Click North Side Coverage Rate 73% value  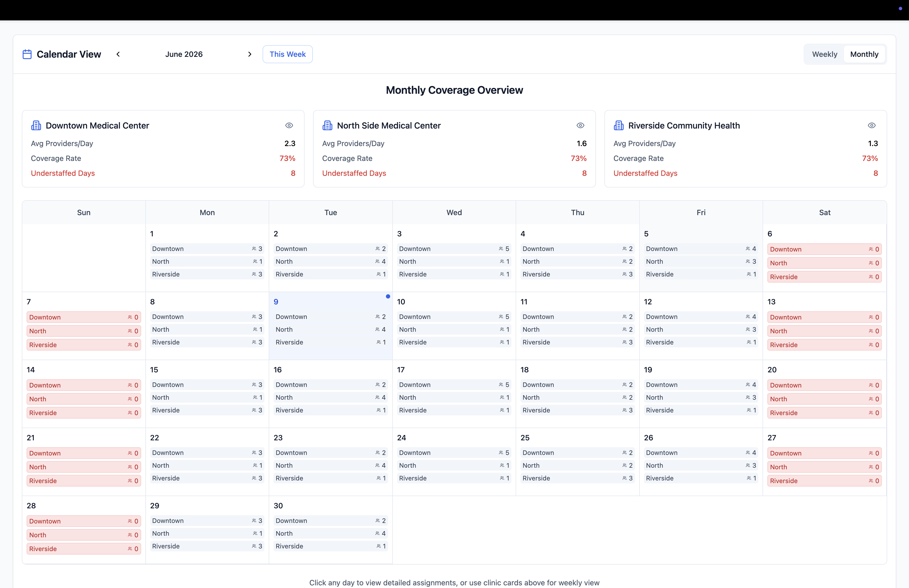pos(578,158)
